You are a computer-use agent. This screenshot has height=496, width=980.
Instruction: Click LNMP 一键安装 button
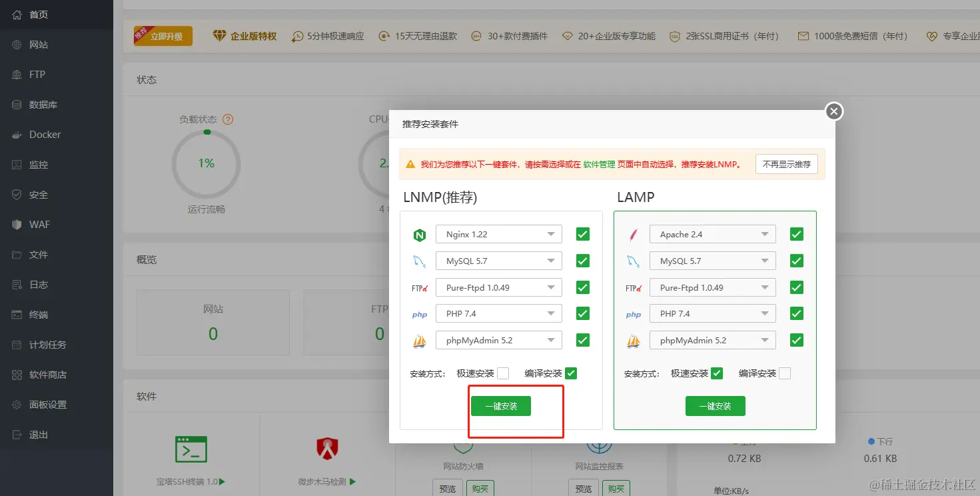[501, 406]
